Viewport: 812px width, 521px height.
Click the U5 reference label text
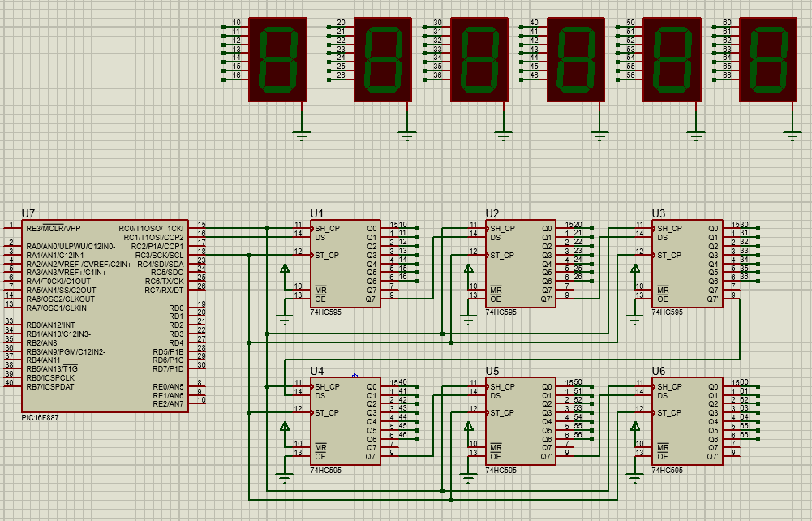pos(492,371)
